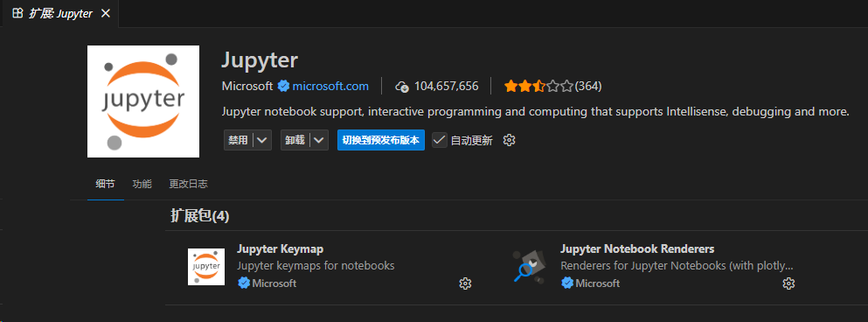Click 'Jupyter keymaps for notebooks' description

316,265
